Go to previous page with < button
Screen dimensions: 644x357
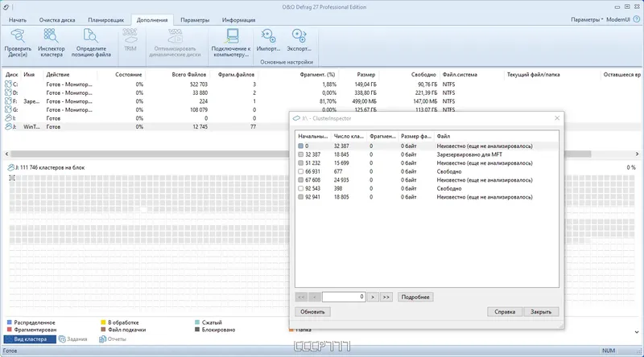tap(314, 297)
